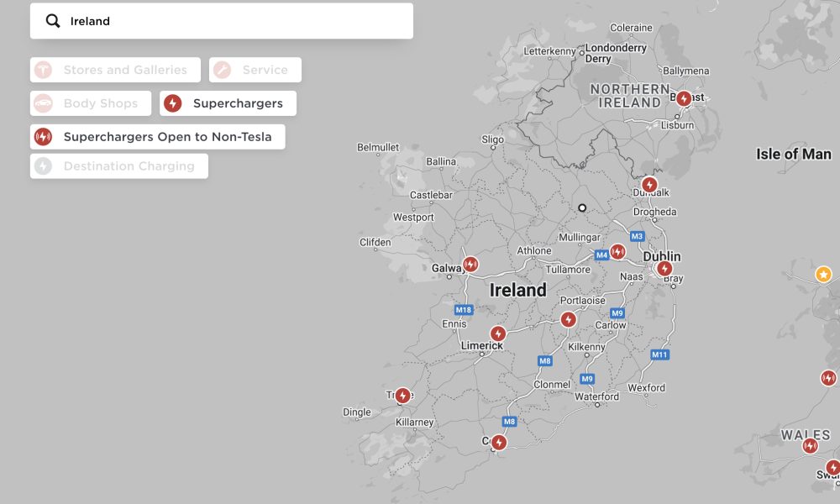The height and width of the screenshot is (504, 840).
Task: Click the Ballina town label
Action: (x=441, y=161)
